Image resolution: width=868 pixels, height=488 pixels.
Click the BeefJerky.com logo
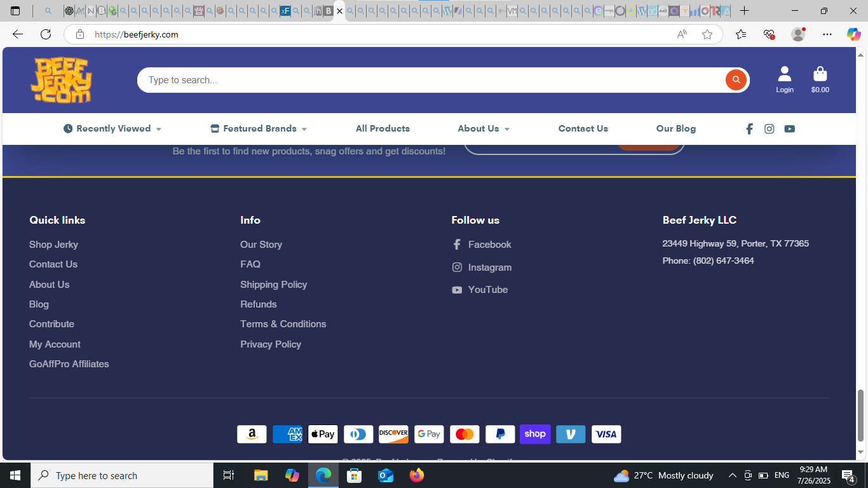tap(62, 80)
